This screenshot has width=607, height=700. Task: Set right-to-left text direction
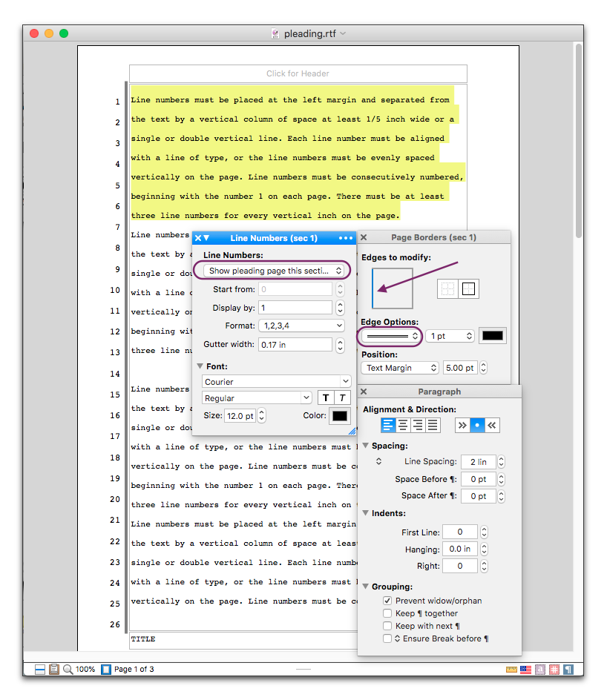coord(492,425)
